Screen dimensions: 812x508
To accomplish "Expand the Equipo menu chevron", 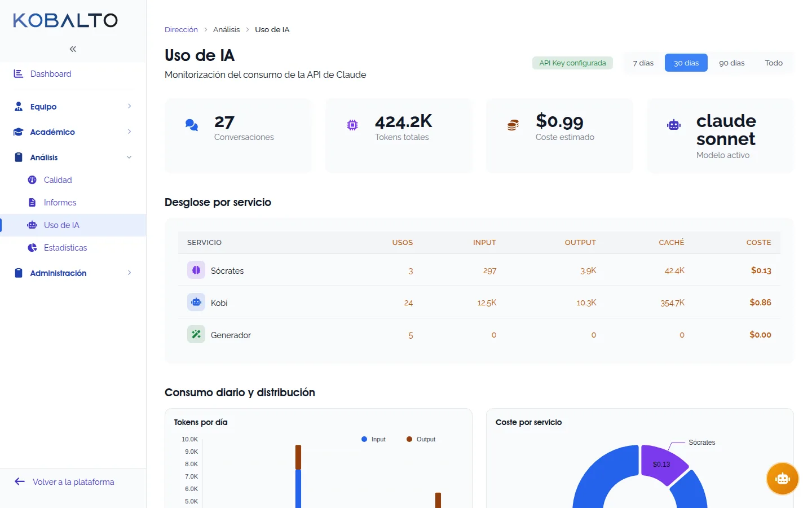I will [129, 106].
